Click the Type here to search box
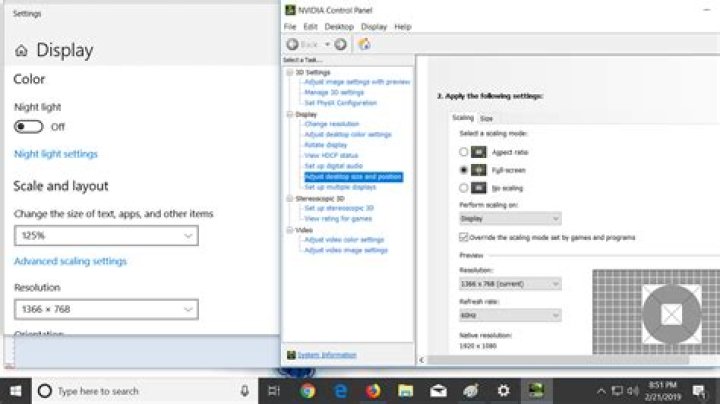The image size is (720, 404). 145,391
